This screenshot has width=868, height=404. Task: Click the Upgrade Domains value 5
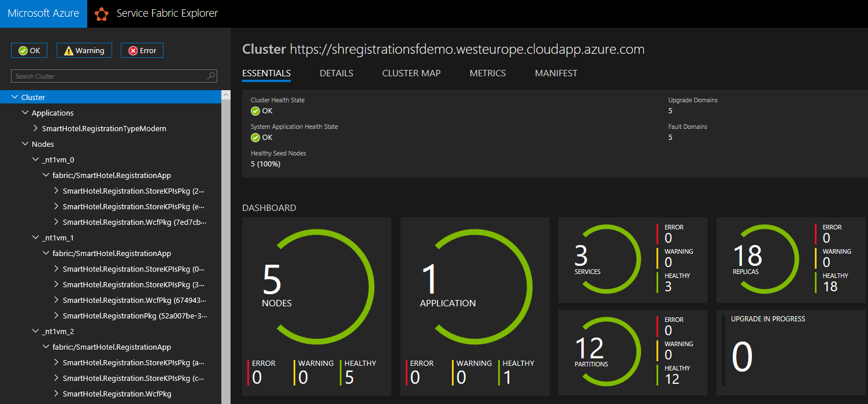[x=670, y=111]
